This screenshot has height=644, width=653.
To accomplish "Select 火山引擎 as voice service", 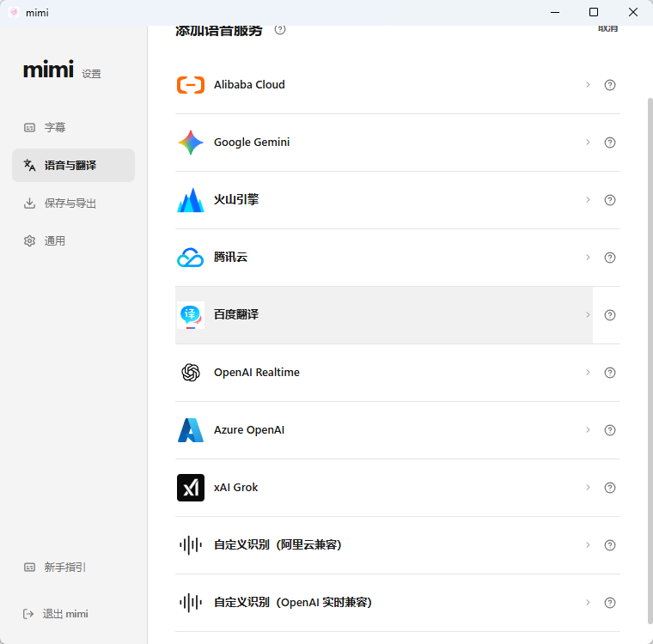I will pyautogui.click(x=383, y=200).
